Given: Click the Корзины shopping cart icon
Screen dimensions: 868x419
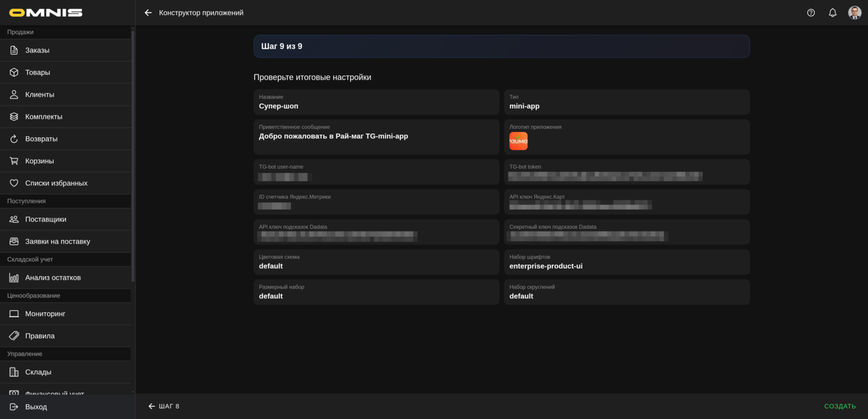Looking at the screenshot, I should click(x=14, y=161).
